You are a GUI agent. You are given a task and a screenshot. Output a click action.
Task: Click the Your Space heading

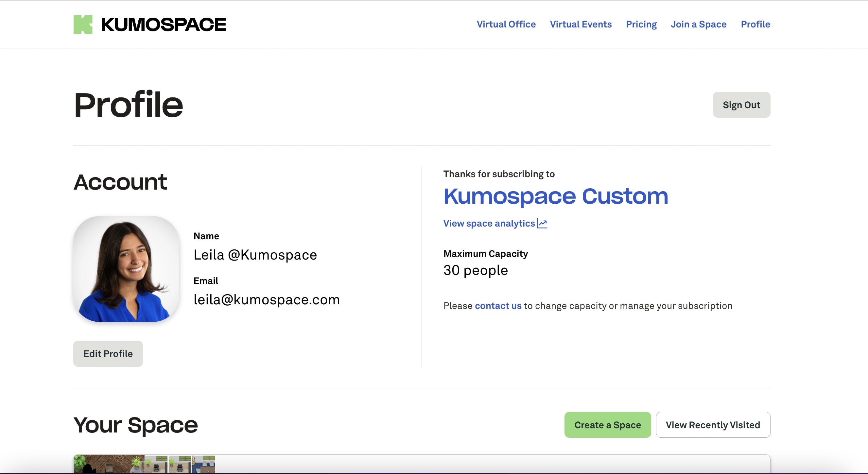(135, 425)
